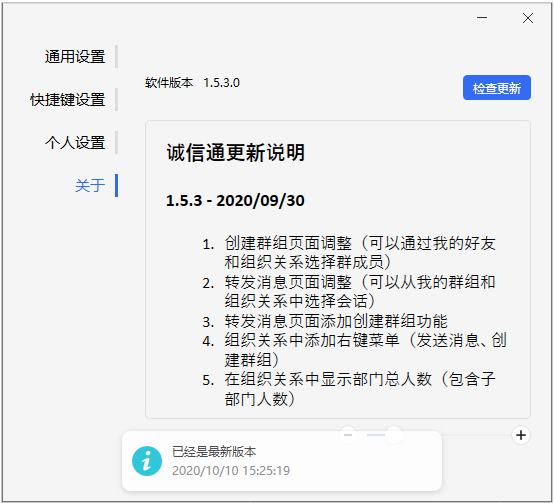The image size is (554, 503).
Task: Click the blue info icon in notification
Action: pos(147,461)
